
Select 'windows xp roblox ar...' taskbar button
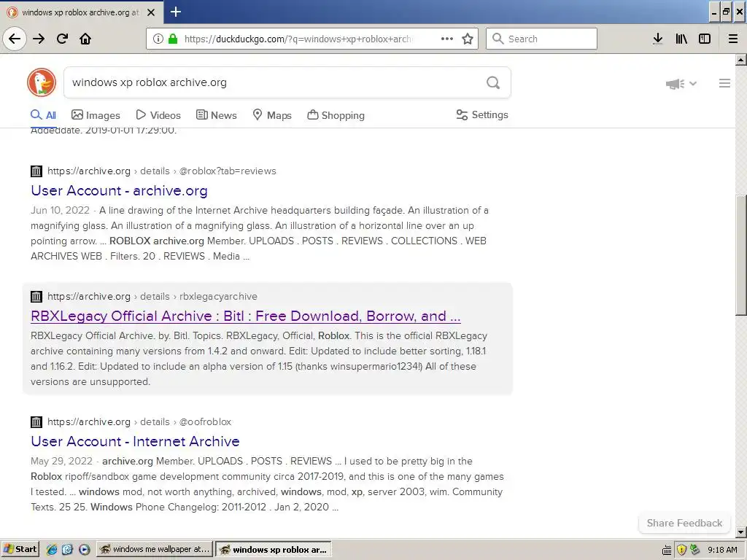pyautogui.click(x=273, y=550)
